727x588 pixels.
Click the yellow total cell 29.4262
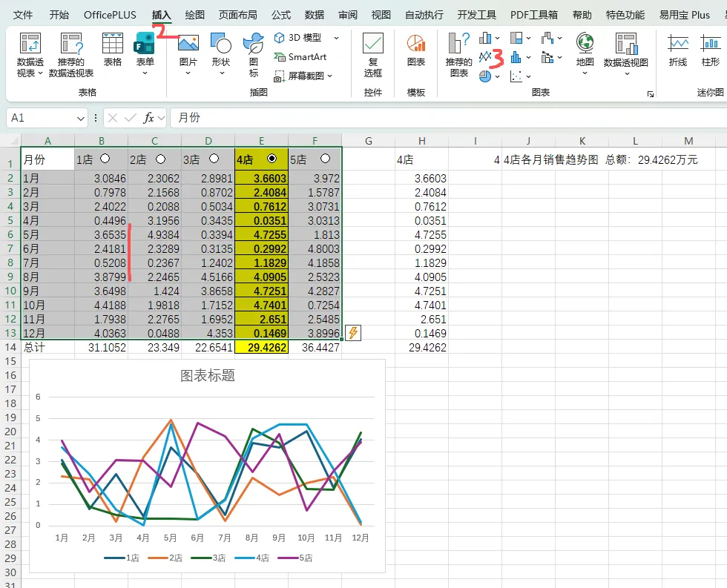coord(261,347)
